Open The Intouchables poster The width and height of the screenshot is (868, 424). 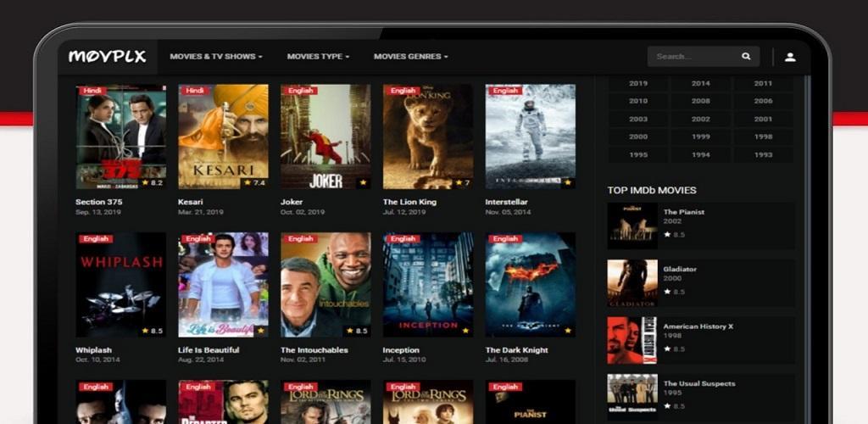[x=325, y=285]
